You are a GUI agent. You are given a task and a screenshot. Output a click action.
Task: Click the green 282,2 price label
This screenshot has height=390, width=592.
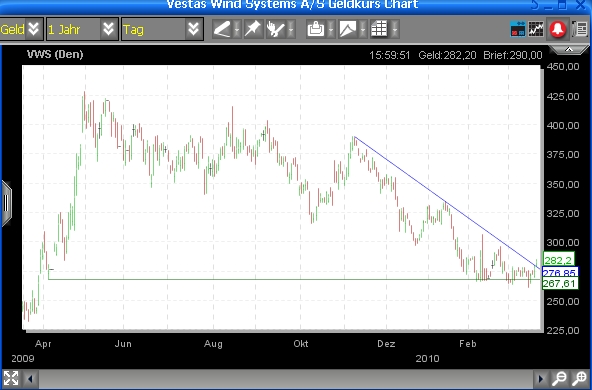click(558, 260)
